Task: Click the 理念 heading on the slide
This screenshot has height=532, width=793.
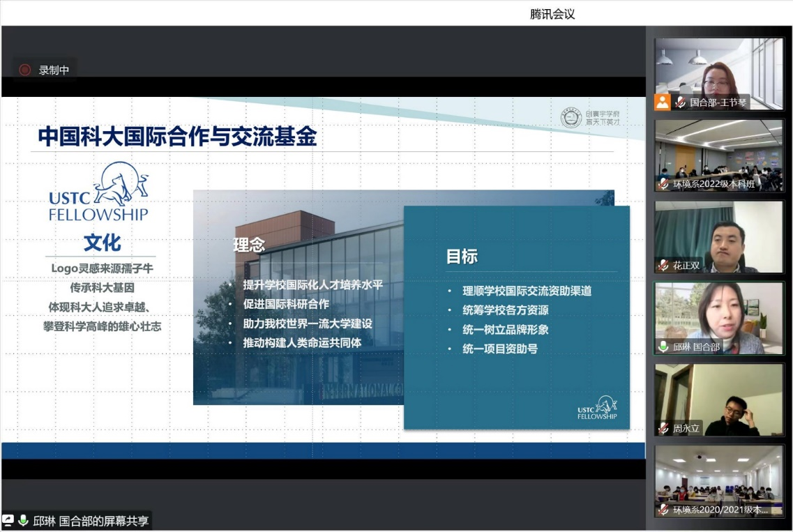Action: pos(249,245)
